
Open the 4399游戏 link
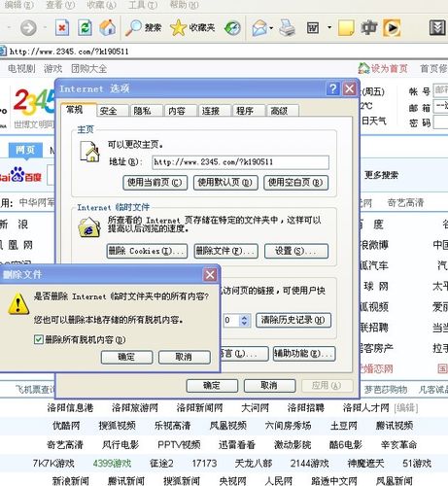pyautogui.click(x=112, y=463)
